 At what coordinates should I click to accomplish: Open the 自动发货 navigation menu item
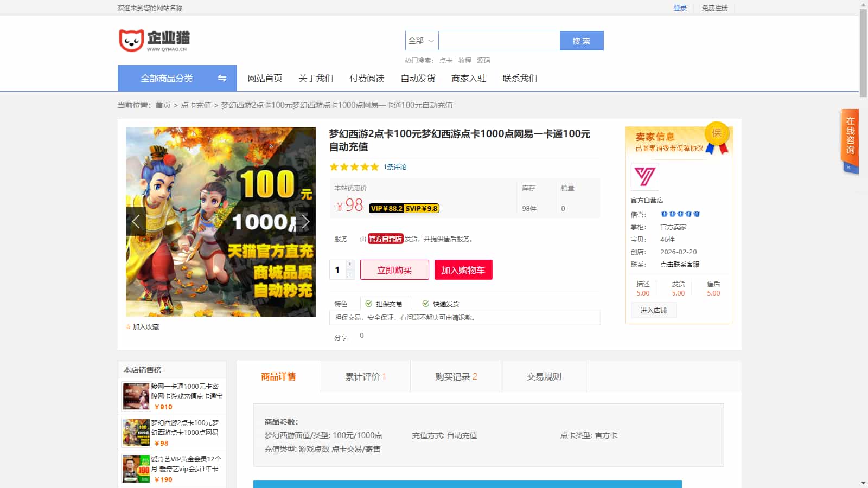[418, 78]
